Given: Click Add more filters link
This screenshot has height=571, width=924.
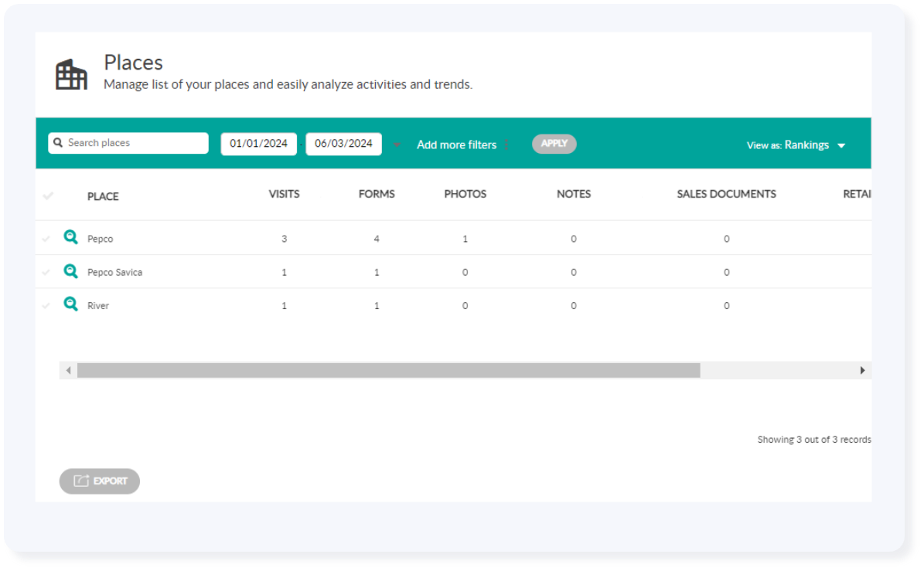Looking at the screenshot, I should (x=456, y=144).
